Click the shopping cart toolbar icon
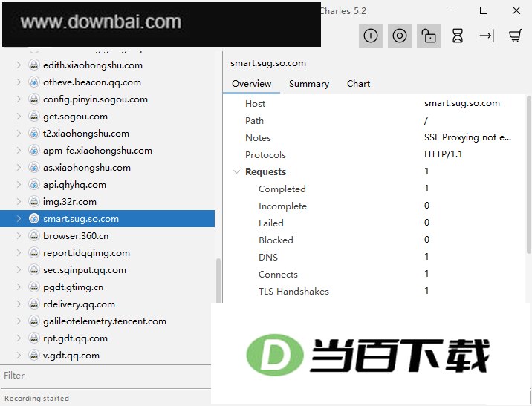 [x=516, y=36]
